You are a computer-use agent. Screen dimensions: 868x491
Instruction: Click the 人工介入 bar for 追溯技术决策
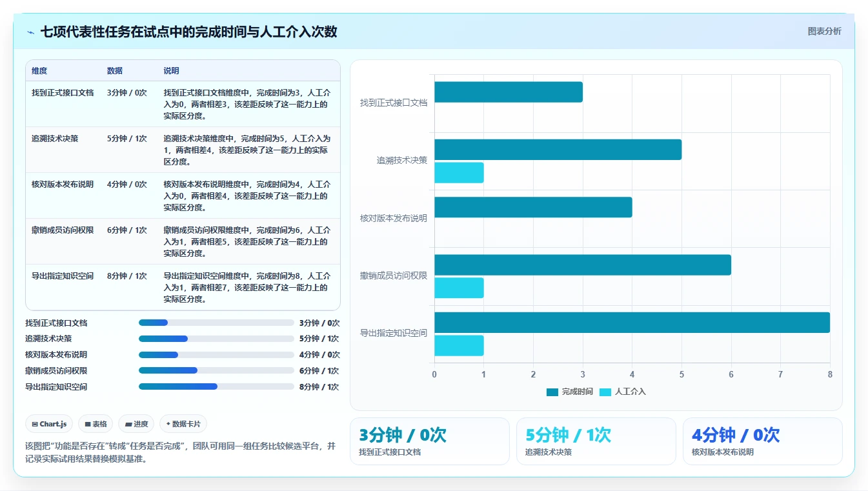coord(459,173)
